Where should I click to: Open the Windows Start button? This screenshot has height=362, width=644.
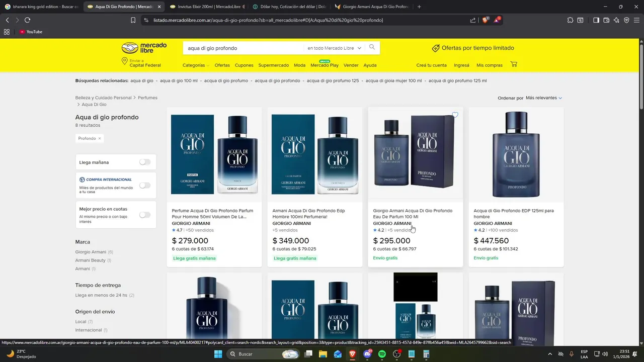218,354
